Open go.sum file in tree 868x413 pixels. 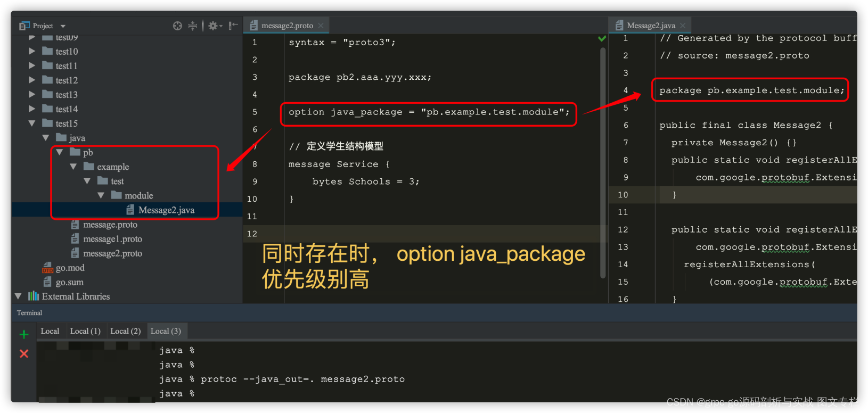point(69,282)
